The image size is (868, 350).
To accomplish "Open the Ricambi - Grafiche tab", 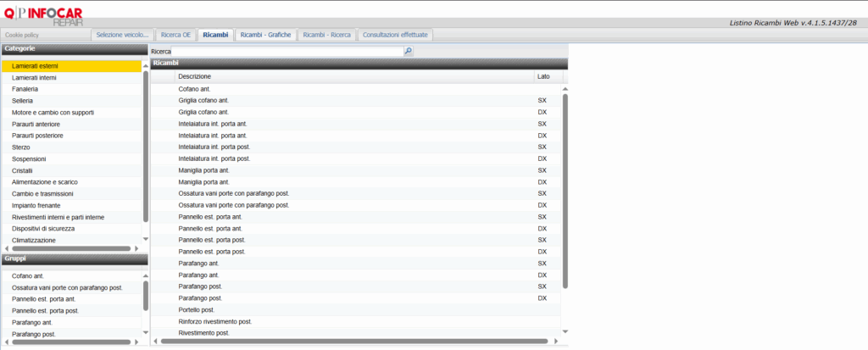I will [x=265, y=35].
